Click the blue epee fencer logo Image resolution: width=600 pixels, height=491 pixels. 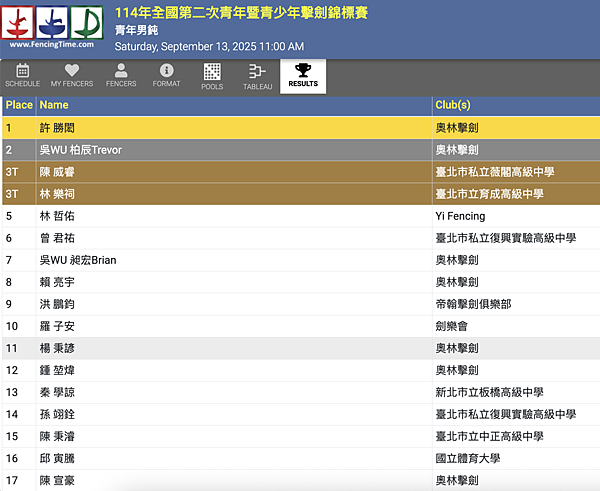[52, 23]
